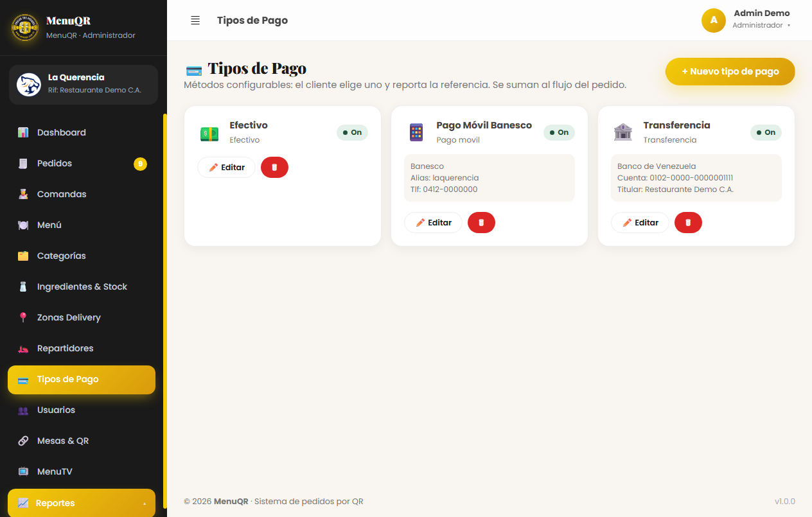
Task: Click the Usuarios people icon
Action: point(23,410)
